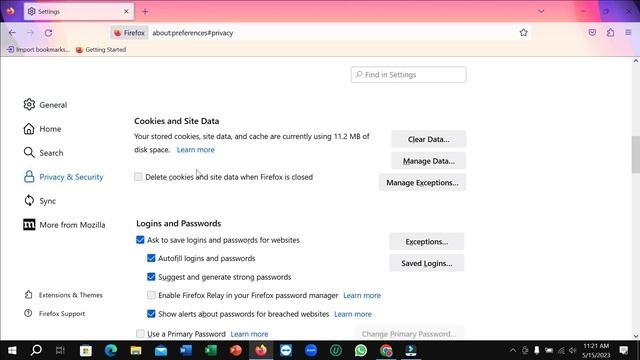
Task: Open Microsoft Word from taskbar
Action: 186,350
